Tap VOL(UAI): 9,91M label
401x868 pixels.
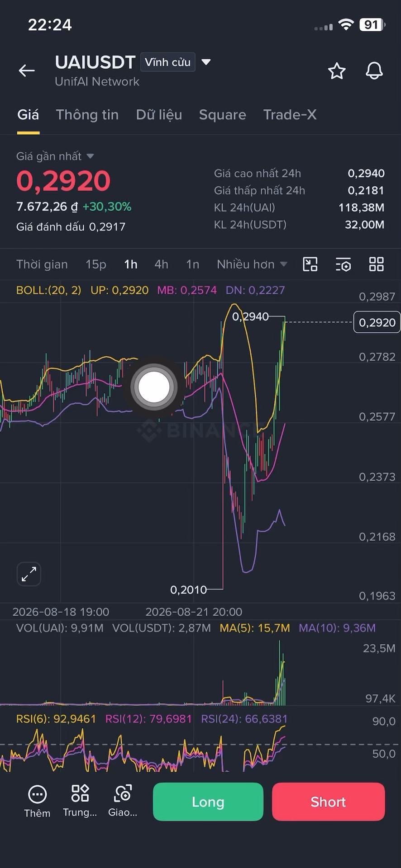(x=60, y=628)
